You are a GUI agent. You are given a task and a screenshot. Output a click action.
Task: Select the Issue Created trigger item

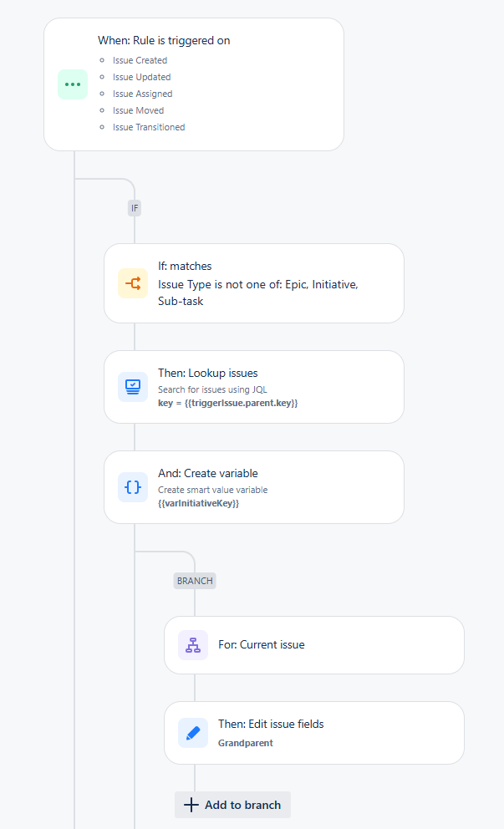pyautogui.click(x=140, y=60)
